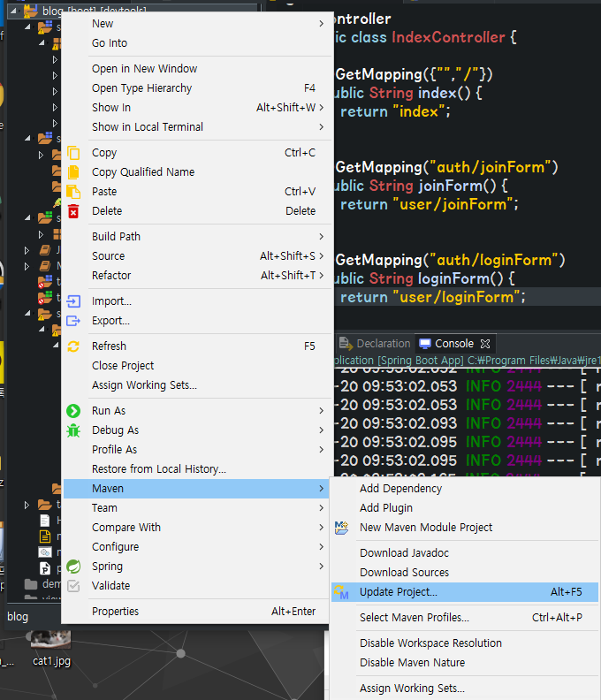Click the Run As submenu arrow
This screenshot has height=700, width=601.
pos(322,411)
